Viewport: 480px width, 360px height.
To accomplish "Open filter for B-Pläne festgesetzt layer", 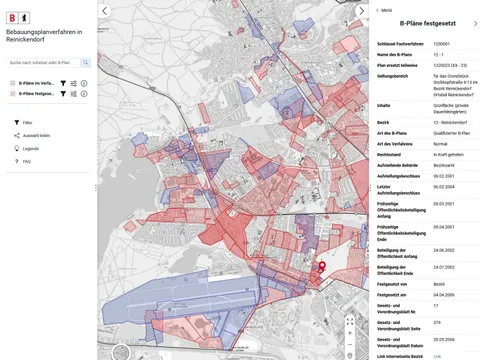I will [x=63, y=94].
